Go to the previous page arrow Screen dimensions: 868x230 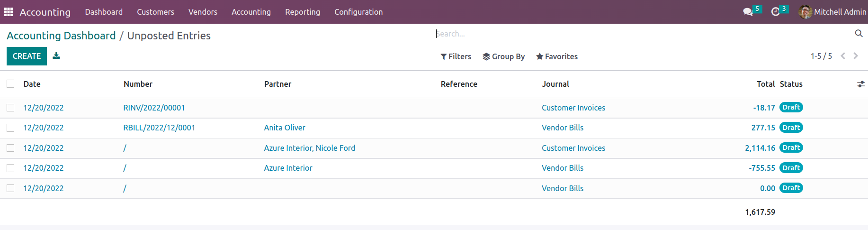843,56
